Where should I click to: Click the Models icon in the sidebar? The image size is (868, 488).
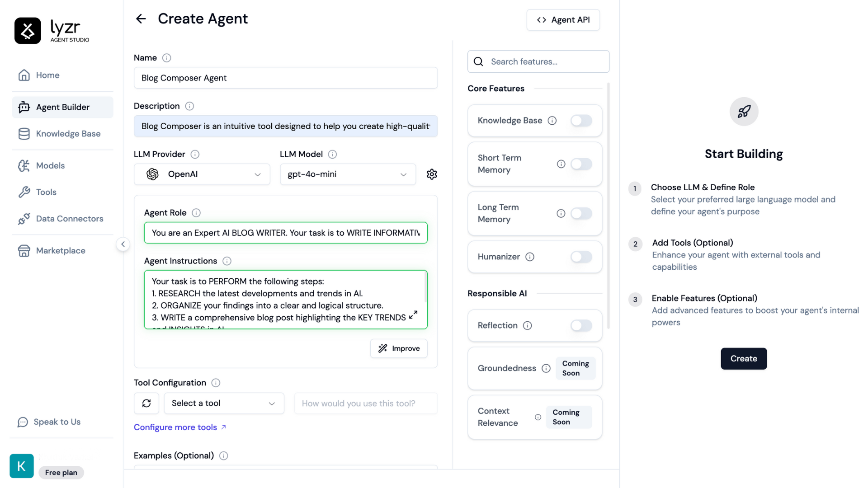pos(25,165)
